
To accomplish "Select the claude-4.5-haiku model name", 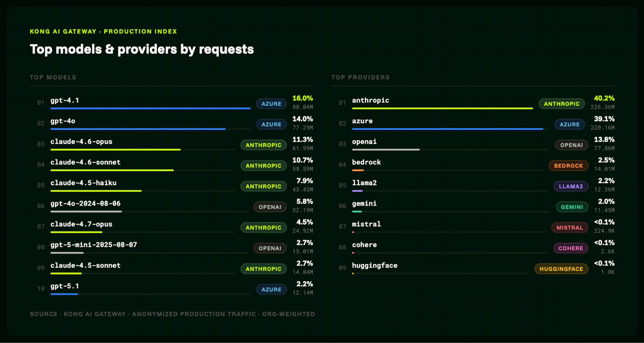I will coord(83,183).
